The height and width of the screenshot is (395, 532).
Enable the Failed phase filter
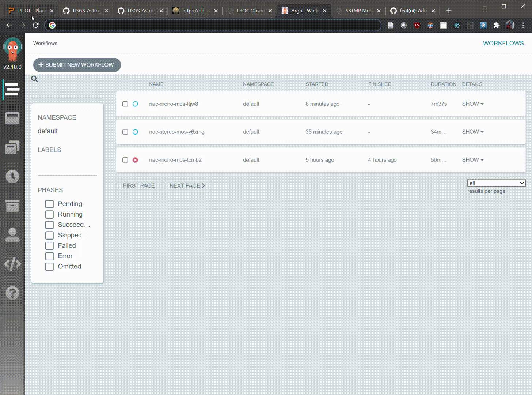50,245
